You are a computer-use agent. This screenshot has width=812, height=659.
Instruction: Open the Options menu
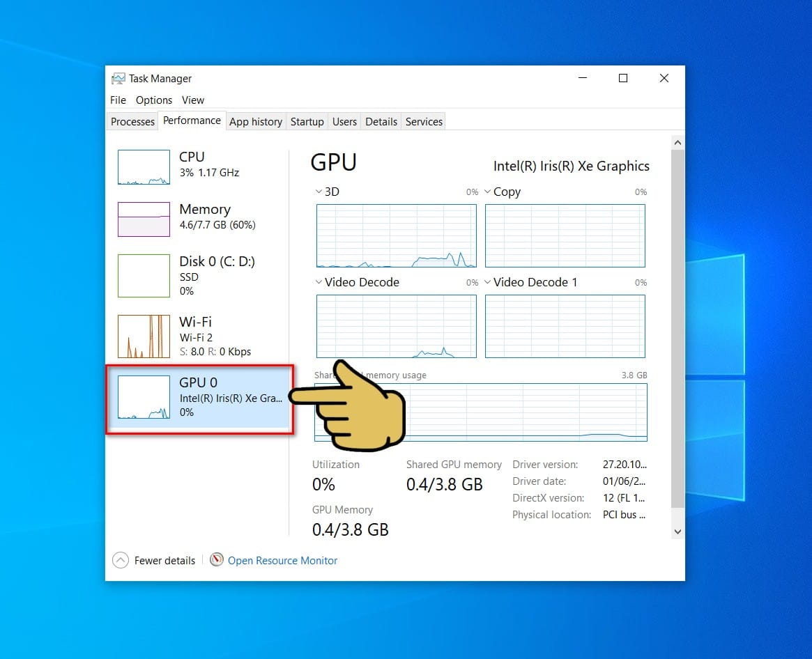tap(154, 100)
